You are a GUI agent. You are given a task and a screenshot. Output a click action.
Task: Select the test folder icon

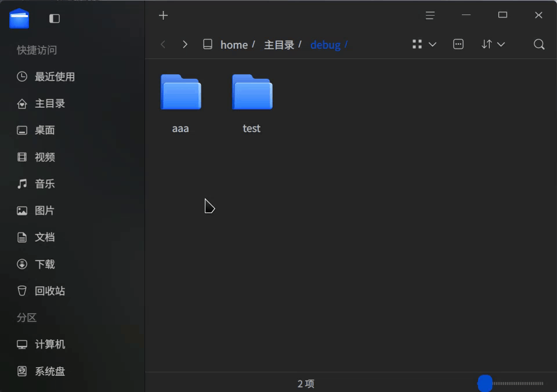(252, 92)
